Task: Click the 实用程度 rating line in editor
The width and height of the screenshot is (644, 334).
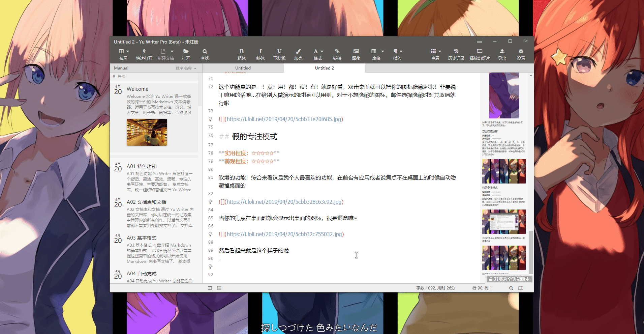Action: pyautogui.click(x=249, y=153)
